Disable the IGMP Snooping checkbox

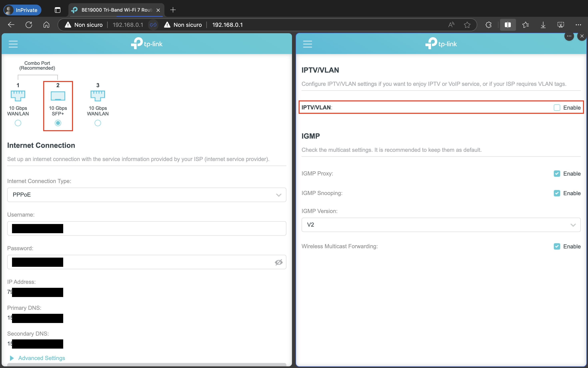click(557, 193)
